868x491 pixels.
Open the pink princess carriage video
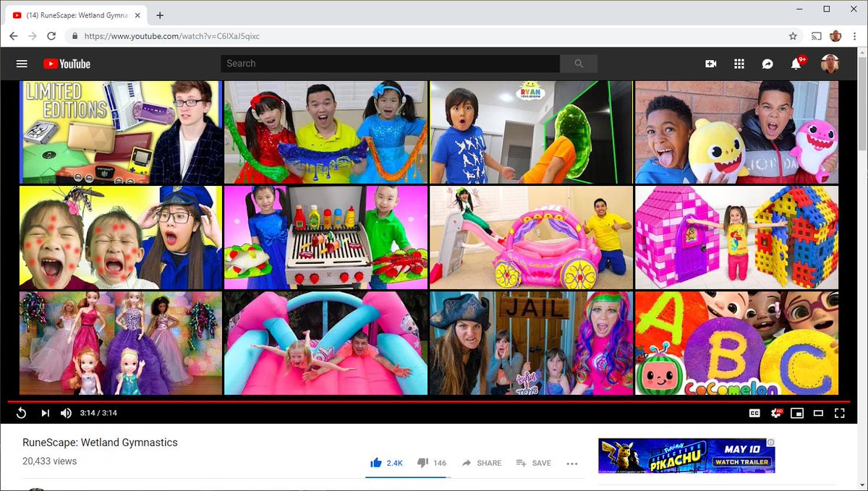tap(531, 237)
